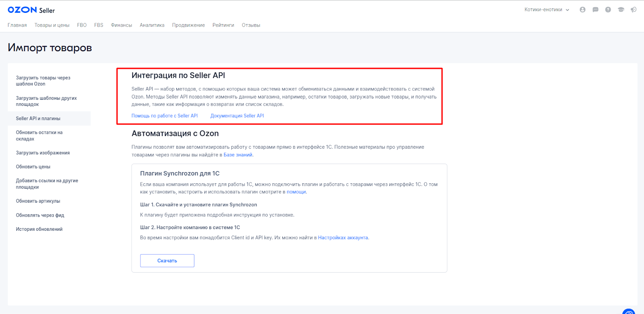Open the FBO menu
This screenshot has width=644, height=314.
[x=82, y=25]
